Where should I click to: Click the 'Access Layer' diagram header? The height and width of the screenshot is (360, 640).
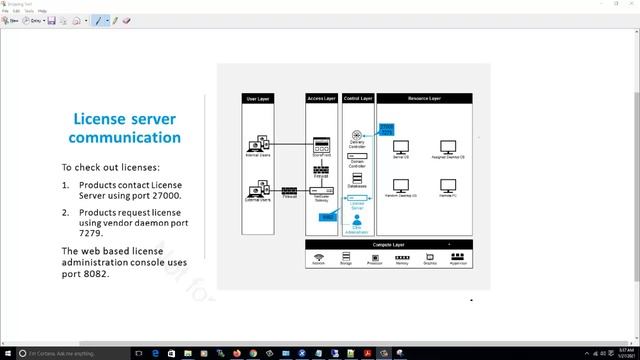click(322, 98)
